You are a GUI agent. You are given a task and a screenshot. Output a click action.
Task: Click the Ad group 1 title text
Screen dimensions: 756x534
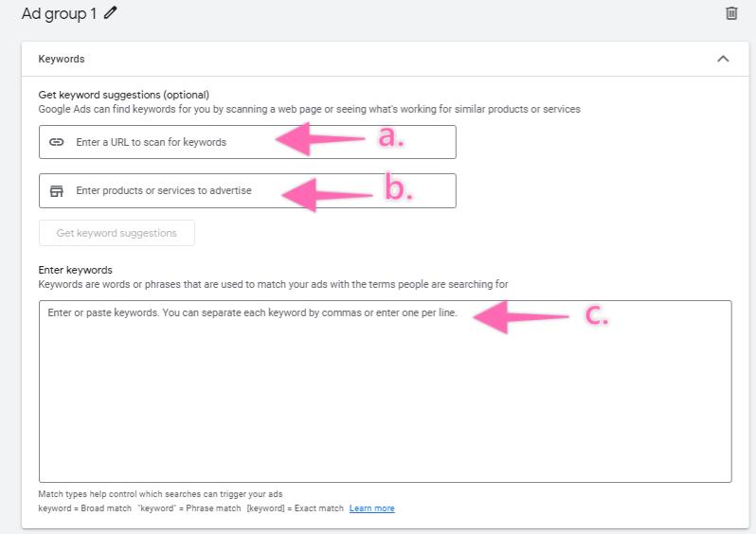coord(59,13)
